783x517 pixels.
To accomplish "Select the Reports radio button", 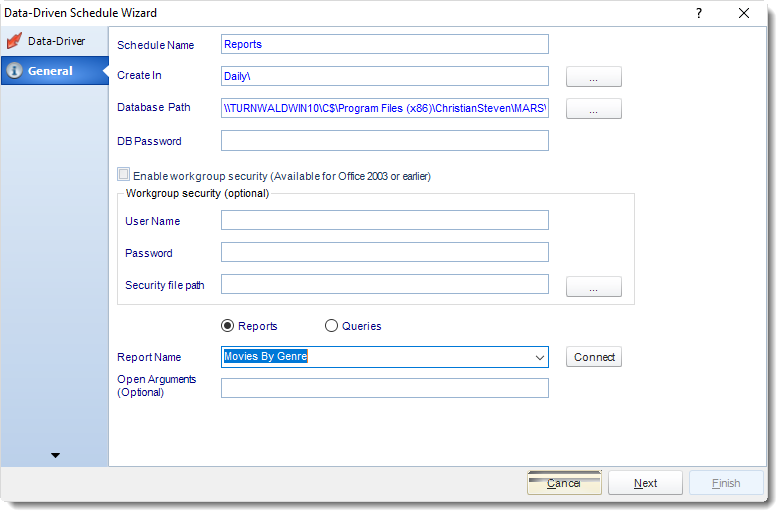I will tap(227, 326).
